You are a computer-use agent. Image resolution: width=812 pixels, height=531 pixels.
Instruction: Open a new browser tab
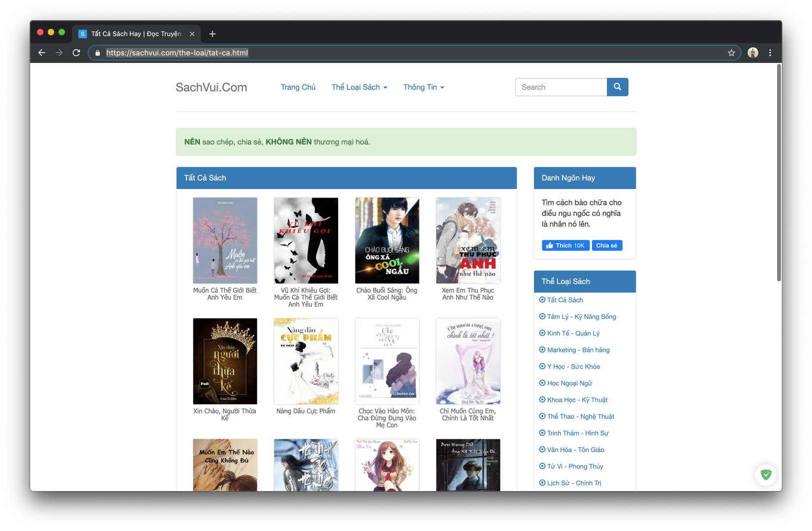click(213, 34)
